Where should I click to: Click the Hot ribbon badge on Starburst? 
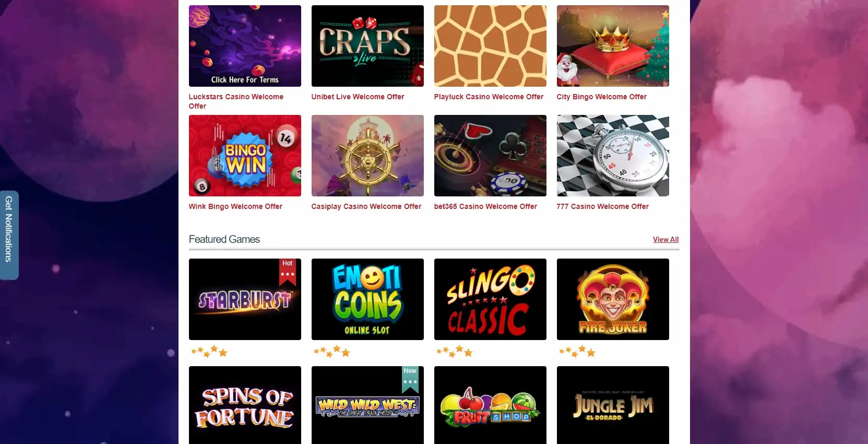pyautogui.click(x=288, y=272)
